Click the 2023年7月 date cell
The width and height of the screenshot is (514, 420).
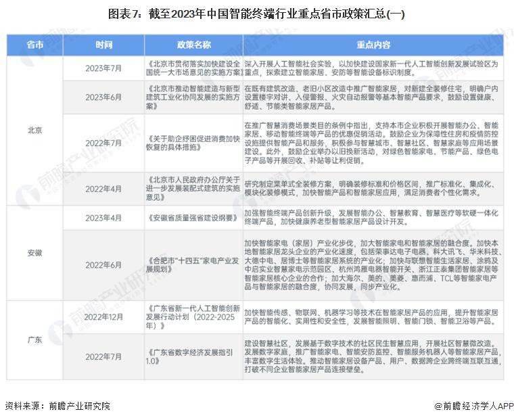[103, 68]
